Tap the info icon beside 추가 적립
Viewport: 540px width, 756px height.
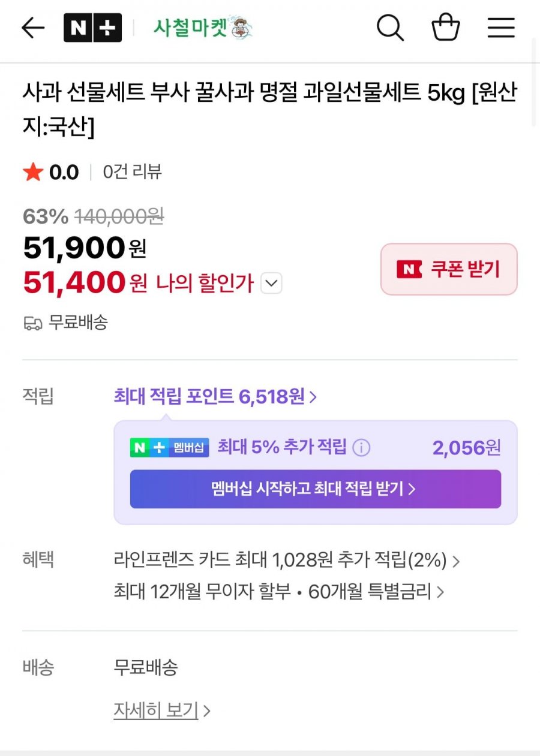click(x=361, y=448)
